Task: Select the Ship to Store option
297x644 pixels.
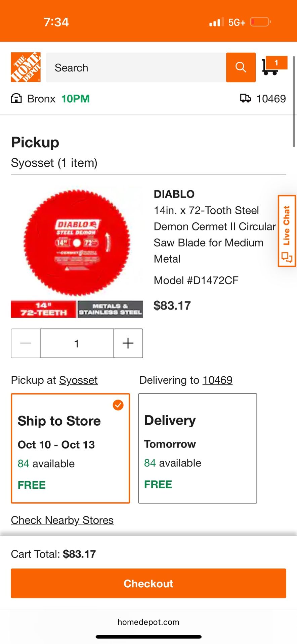Action: tap(70, 448)
